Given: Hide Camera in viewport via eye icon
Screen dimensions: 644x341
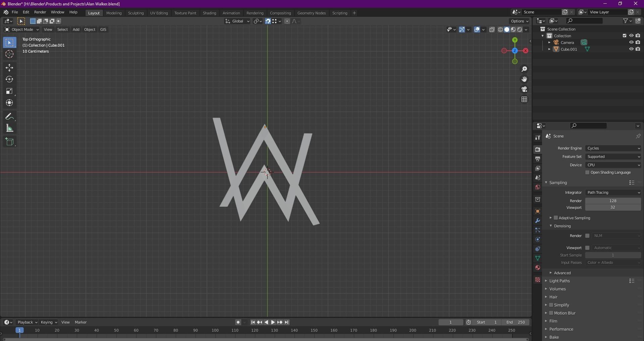Looking at the screenshot, I should pyautogui.click(x=631, y=42).
